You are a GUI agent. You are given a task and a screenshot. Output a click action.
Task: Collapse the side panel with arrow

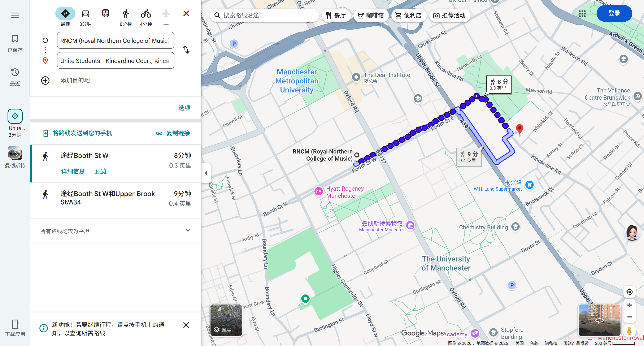click(x=206, y=173)
